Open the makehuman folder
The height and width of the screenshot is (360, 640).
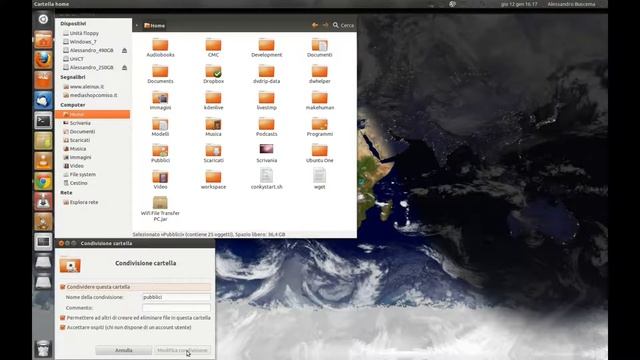click(x=320, y=101)
